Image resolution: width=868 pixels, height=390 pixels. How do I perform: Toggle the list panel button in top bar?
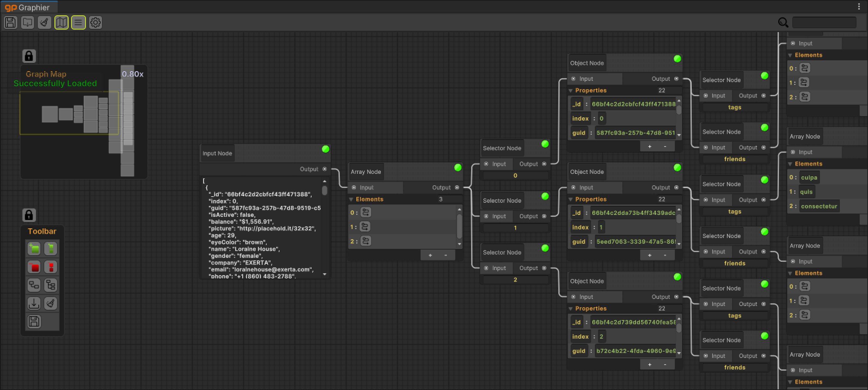point(78,22)
